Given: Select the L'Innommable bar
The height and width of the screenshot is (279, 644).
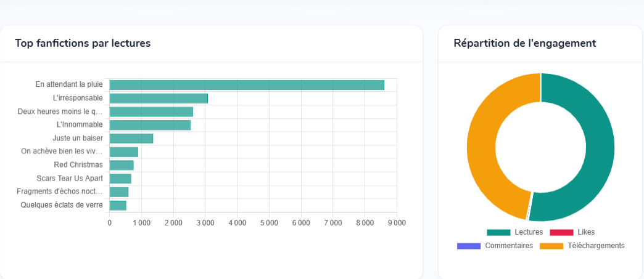Looking at the screenshot, I should [150, 125].
